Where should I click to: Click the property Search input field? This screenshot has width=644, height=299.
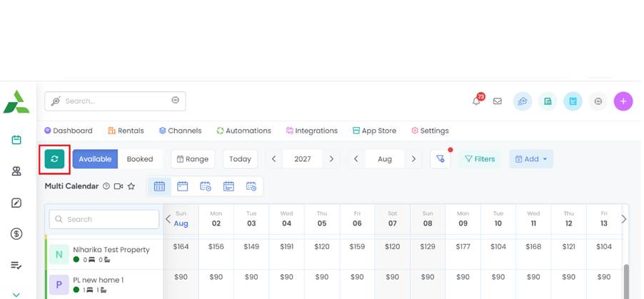click(x=104, y=219)
